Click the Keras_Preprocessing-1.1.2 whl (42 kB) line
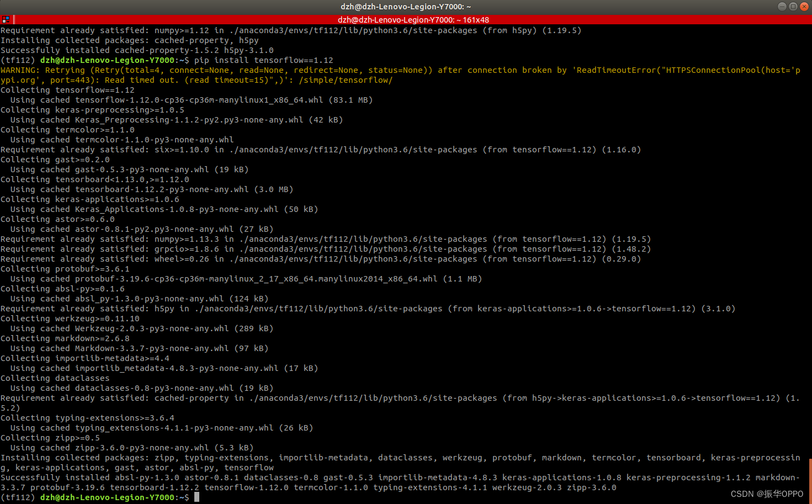Image resolution: width=812 pixels, height=504 pixels. (x=177, y=120)
